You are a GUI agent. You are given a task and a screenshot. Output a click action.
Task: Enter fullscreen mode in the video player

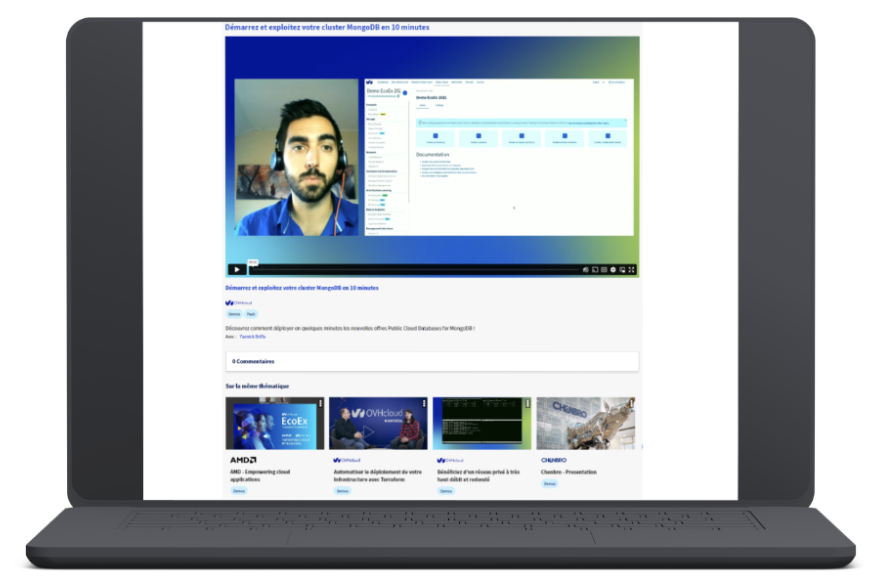click(x=632, y=269)
